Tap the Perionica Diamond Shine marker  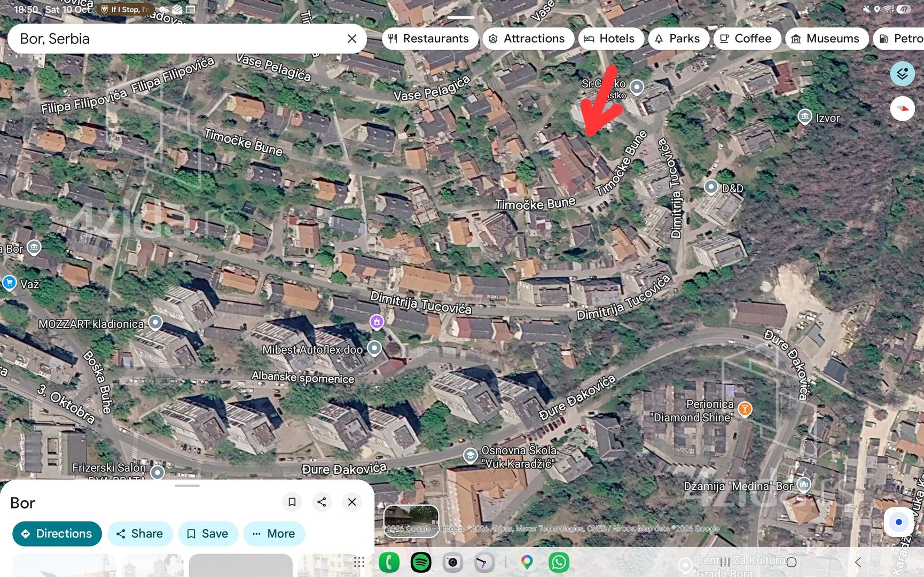click(745, 409)
